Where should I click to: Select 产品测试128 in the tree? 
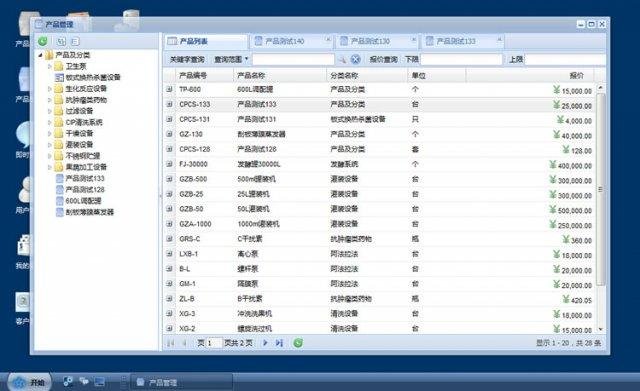coord(85,189)
